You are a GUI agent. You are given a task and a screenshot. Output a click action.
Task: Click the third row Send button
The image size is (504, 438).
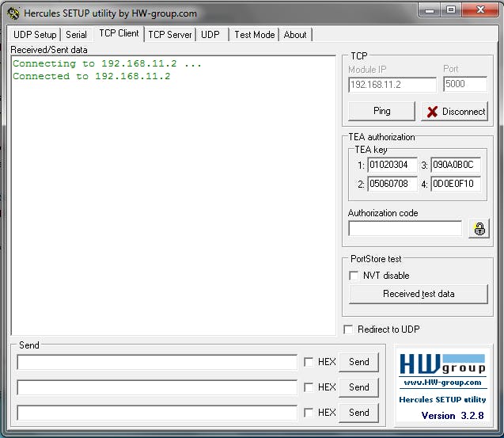click(x=358, y=413)
